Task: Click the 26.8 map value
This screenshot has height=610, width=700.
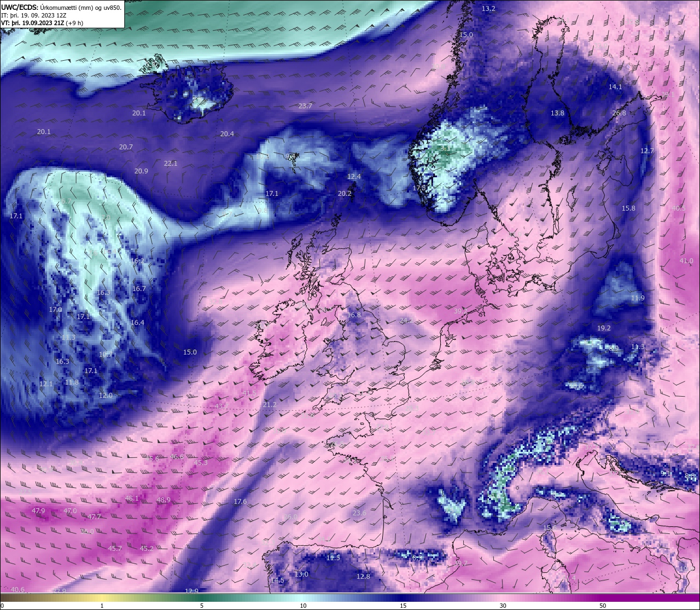Action: pyautogui.click(x=619, y=113)
